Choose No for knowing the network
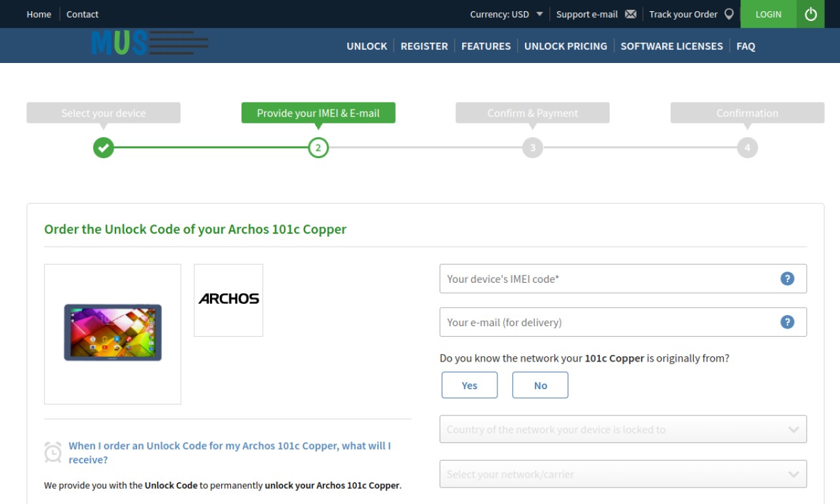The image size is (840, 504). [540, 385]
